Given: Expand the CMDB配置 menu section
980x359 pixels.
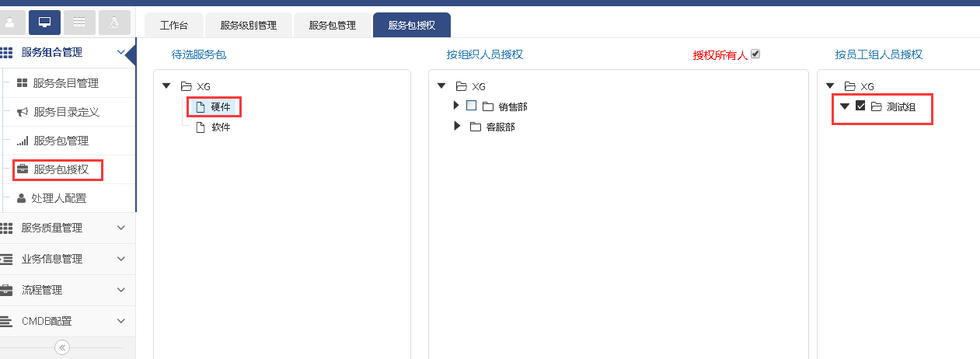Looking at the screenshot, I should 62,321.
